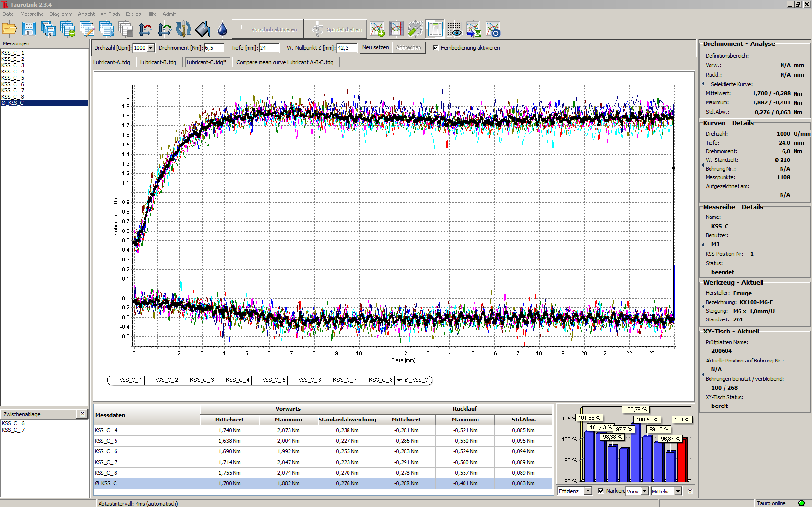Open the settings gear and wrench icon
This screenshot has width=812, height=507.
tap(416, 29)
